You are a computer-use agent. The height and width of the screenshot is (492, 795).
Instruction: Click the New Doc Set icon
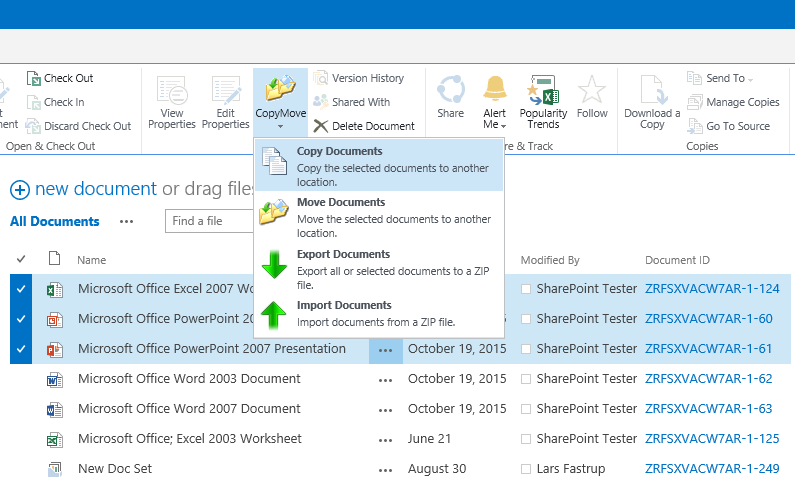[x=55, y=469]
